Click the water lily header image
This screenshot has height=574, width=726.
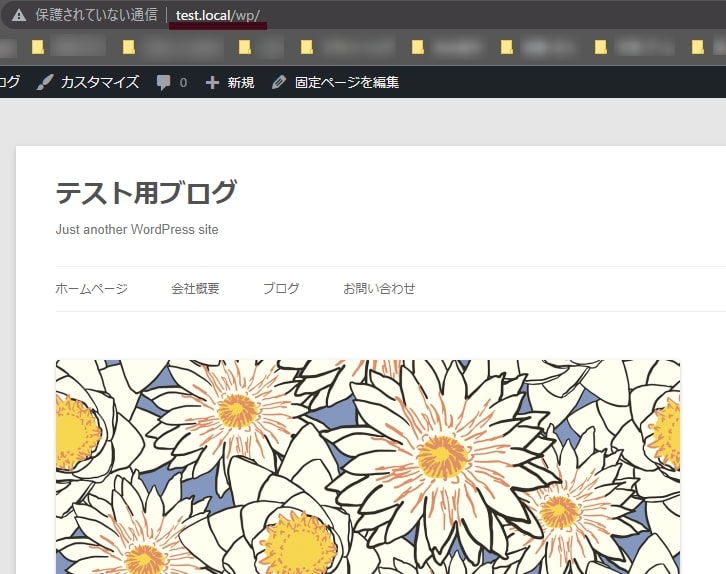tap(368, 467)
